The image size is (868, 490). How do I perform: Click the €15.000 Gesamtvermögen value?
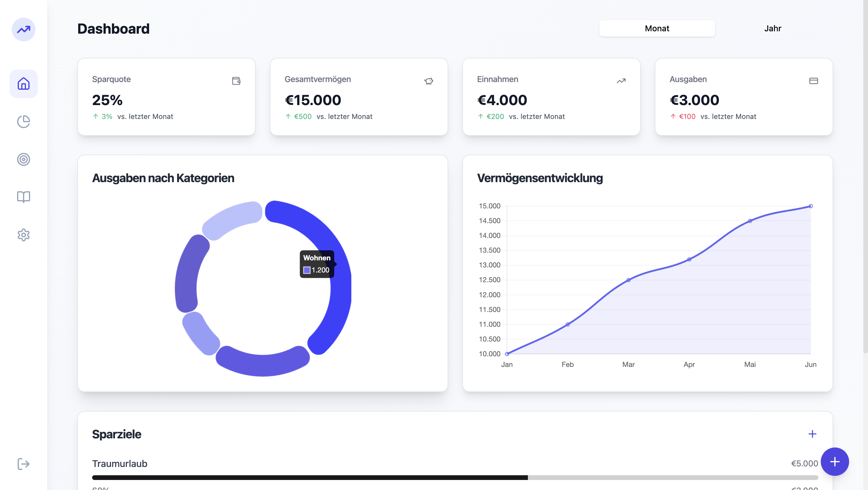point(313,100)
